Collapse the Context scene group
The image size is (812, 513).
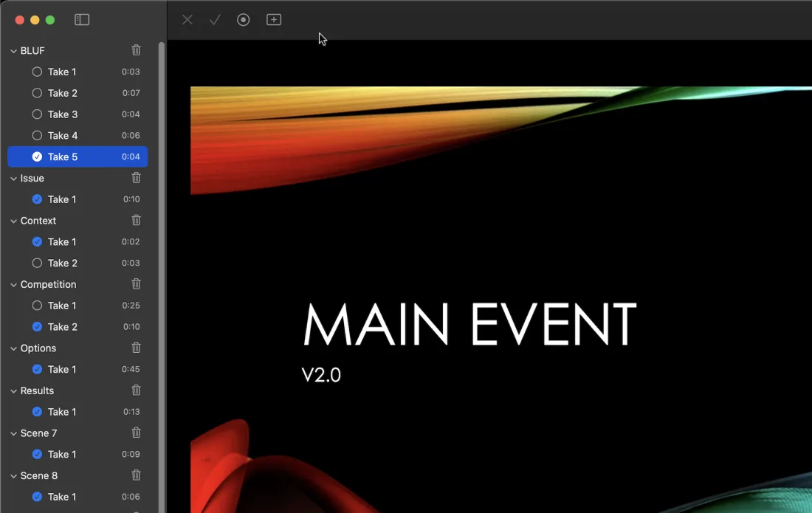pyautogui.click(x=13, y=221)
